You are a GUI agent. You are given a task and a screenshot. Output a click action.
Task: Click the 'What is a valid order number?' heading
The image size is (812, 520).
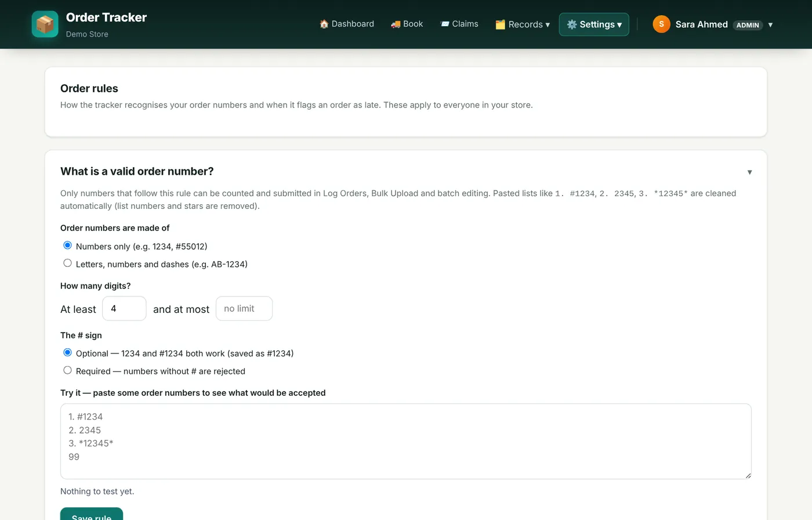(137, 171)
